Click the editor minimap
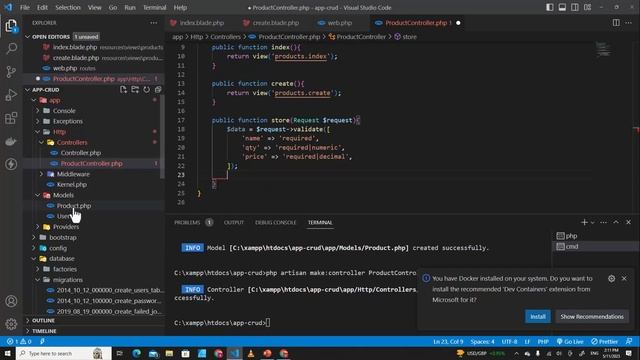 tap(603, 49)
